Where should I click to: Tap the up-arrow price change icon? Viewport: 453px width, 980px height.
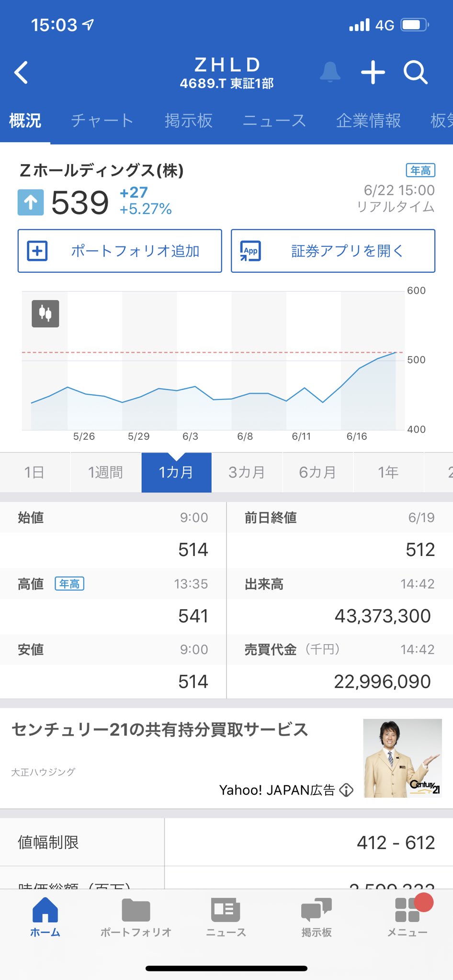point(31,202)
